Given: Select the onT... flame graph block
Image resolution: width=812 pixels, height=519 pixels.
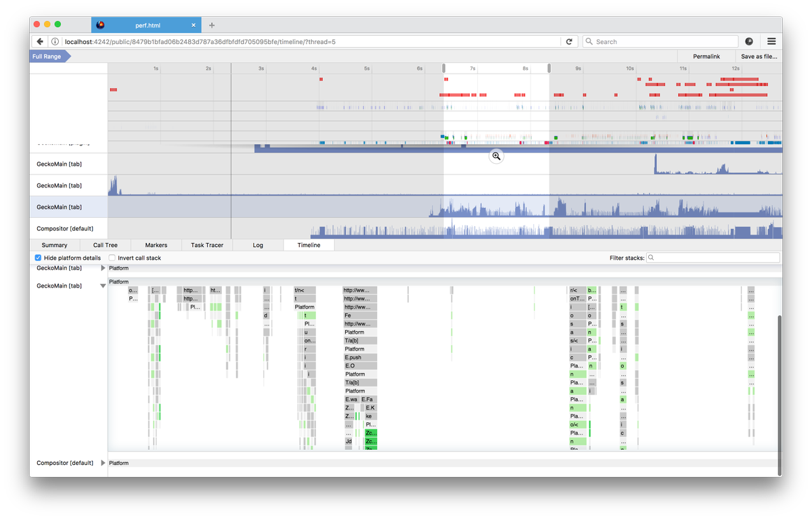Looking at the screenshot, I should (577, 298).
